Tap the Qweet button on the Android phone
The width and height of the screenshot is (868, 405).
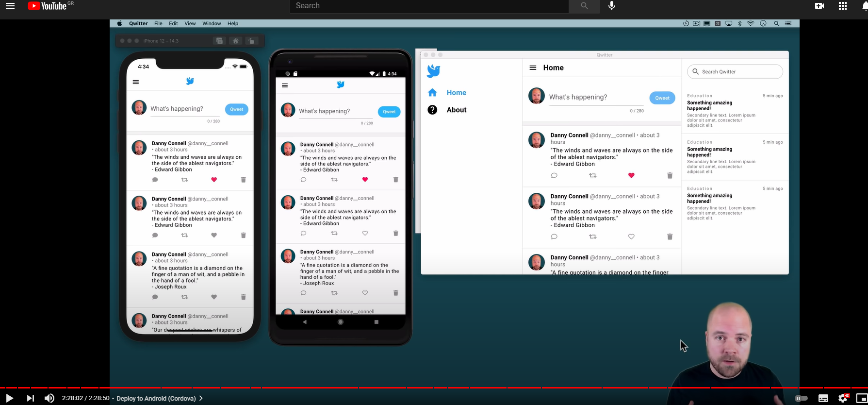389,112
